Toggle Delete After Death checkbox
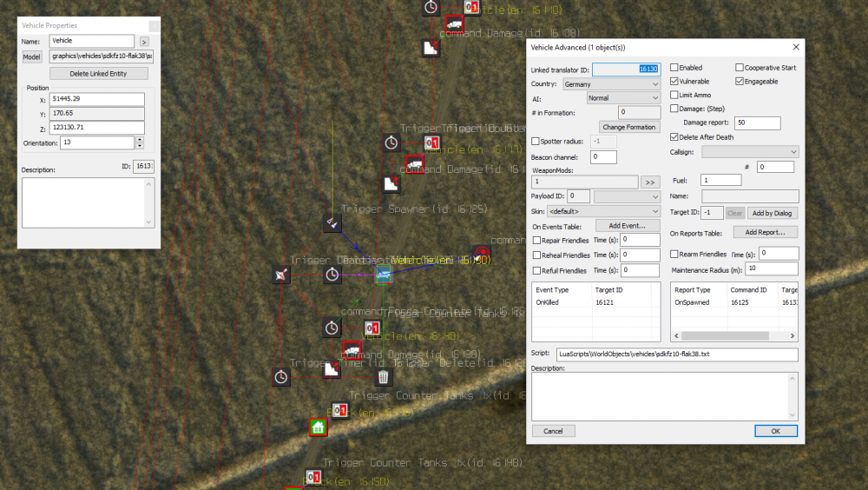868x490 pixels. tap(674, 137)
